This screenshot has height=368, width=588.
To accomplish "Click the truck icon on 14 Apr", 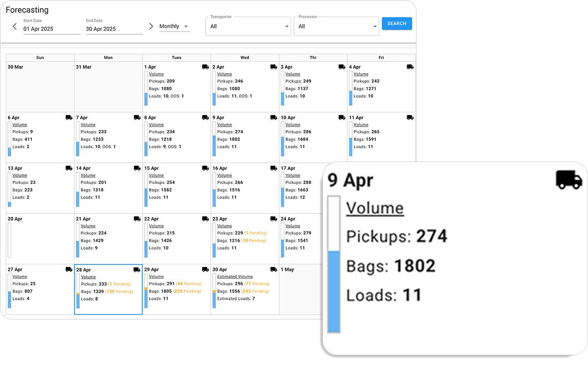I will point(137,168).
